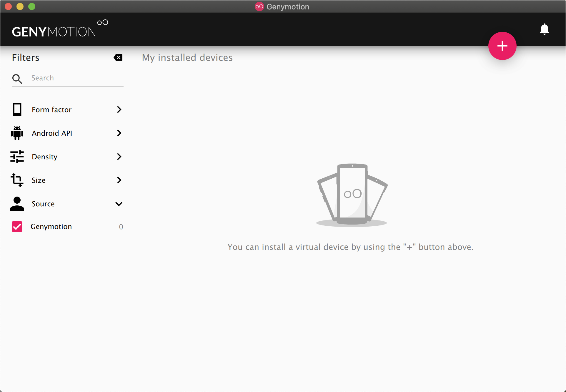566x392 pixels.
Task: Click the Genymotion device count 0
Action: [121, 227]
